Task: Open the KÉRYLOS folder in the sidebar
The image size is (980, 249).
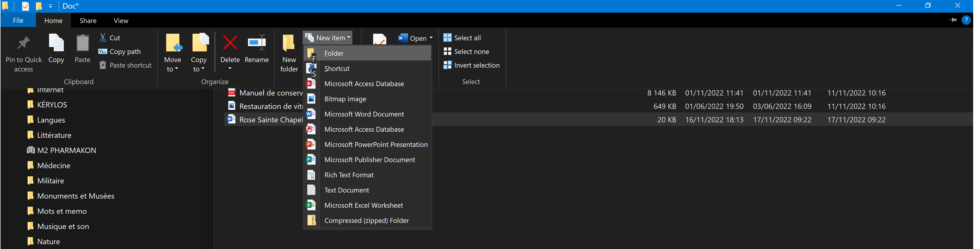Action: [52, 104]
